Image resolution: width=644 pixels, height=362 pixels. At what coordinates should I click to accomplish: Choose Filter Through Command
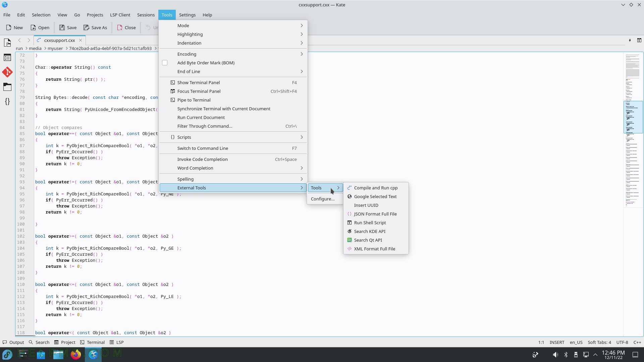pyautogui.click(x=233, y=126)
